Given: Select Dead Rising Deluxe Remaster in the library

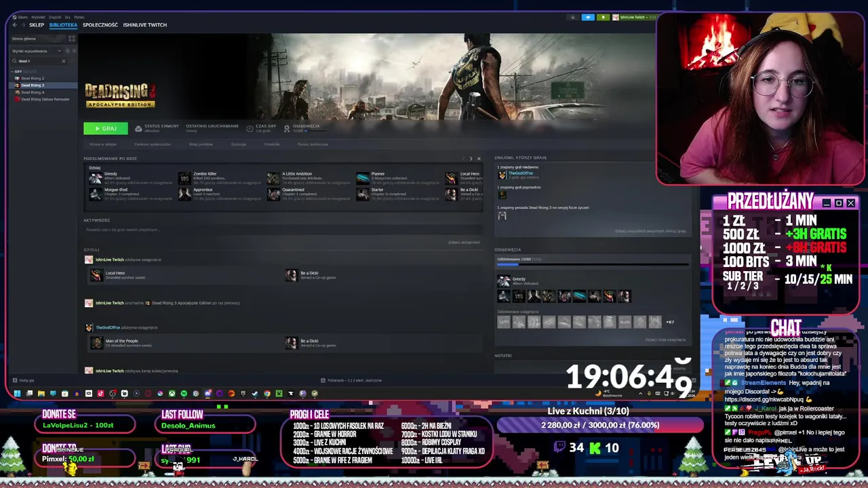Looking at the screenshot, I should pos(45,99).
